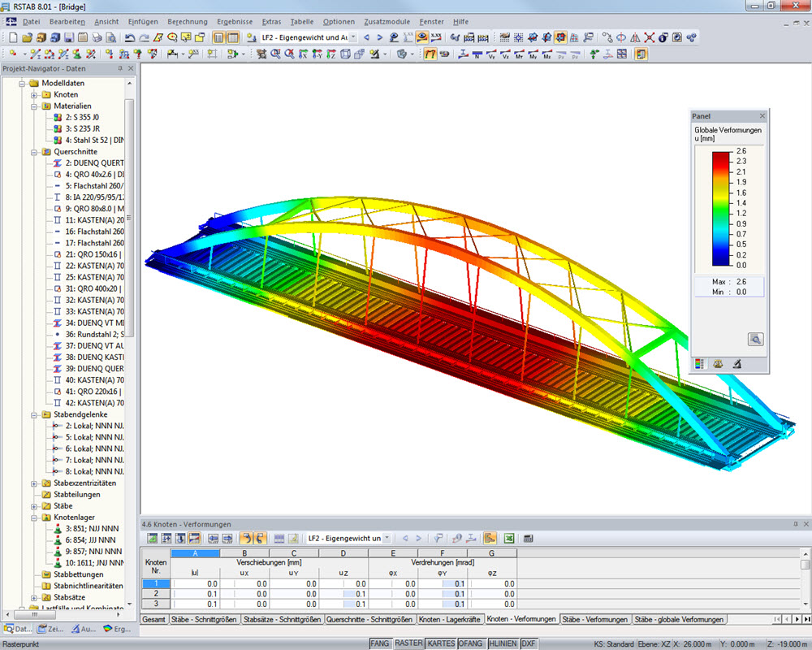Open the New Project icon on the toolbar
Screen dimensions: 812x650
pos(14,38)
